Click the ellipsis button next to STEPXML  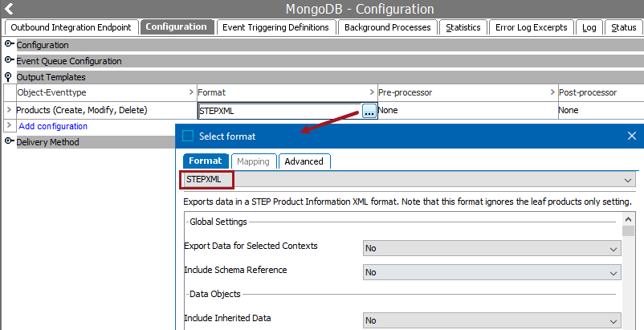[369, 112]
